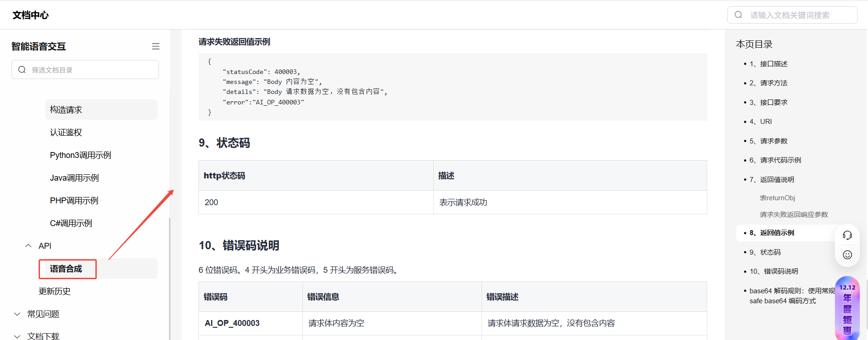This screenshot has height=340, width=868.
Task: Jump to 2、请求方法 in page contents
Action: click(x=769, y=83)
